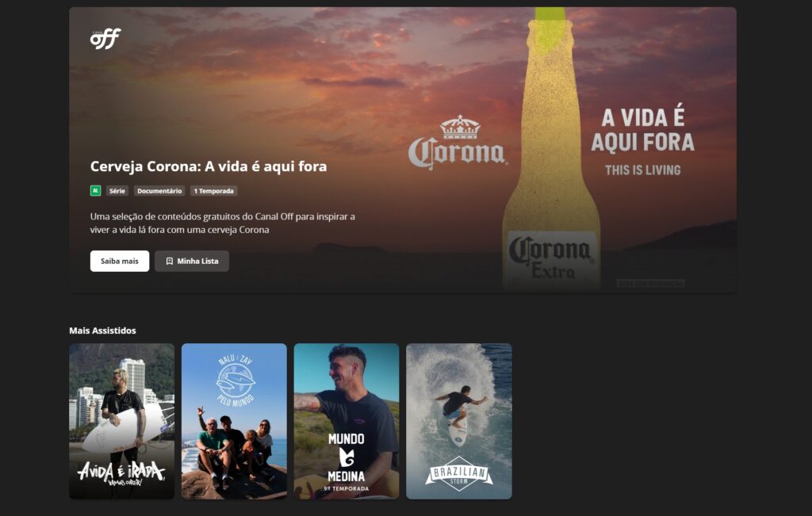Select the Documentário genre tag
This screenshot has height=516, width=812.
(159, 191)
